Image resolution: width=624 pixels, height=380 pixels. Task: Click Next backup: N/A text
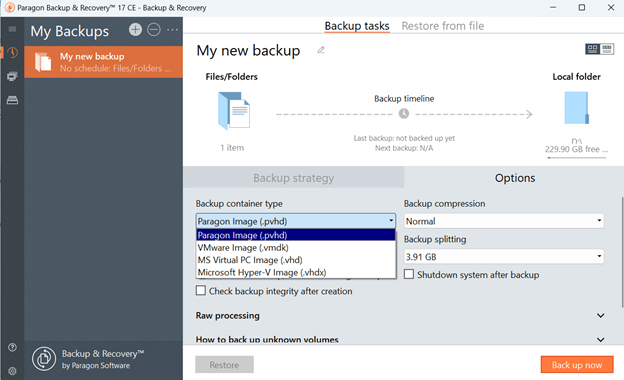pos(404,148)
